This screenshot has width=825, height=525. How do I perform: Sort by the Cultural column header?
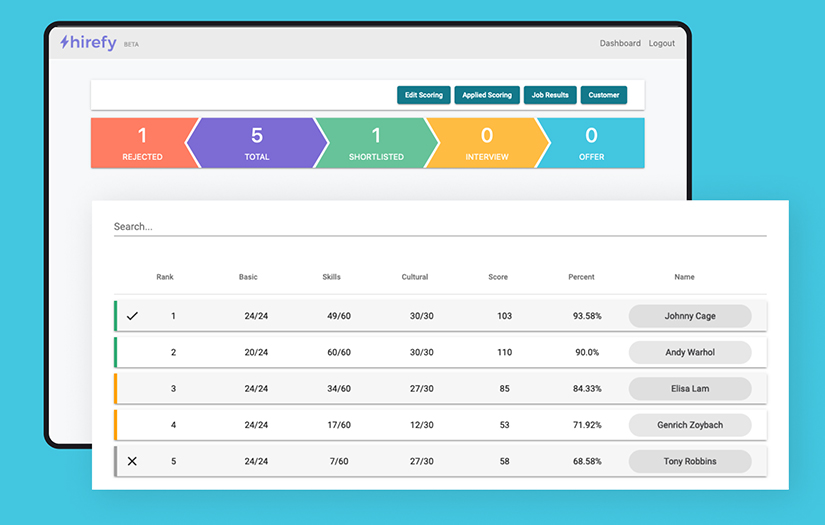pyautogui.click(x=415, y=277)
